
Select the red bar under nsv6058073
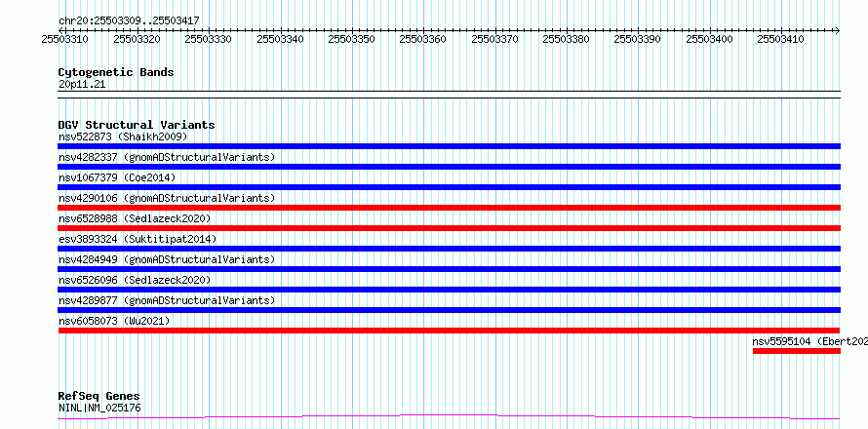449,331
